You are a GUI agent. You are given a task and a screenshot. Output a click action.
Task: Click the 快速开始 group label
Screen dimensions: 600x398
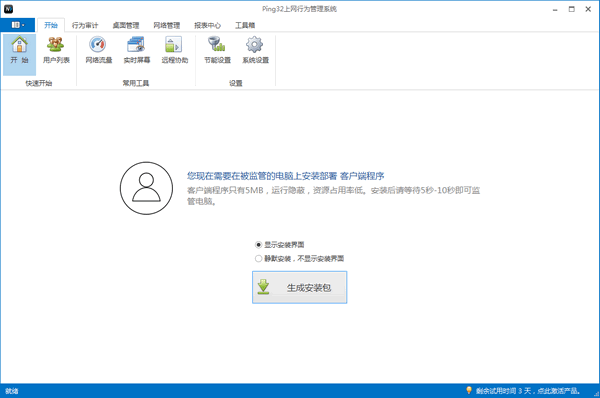point(39,83)
